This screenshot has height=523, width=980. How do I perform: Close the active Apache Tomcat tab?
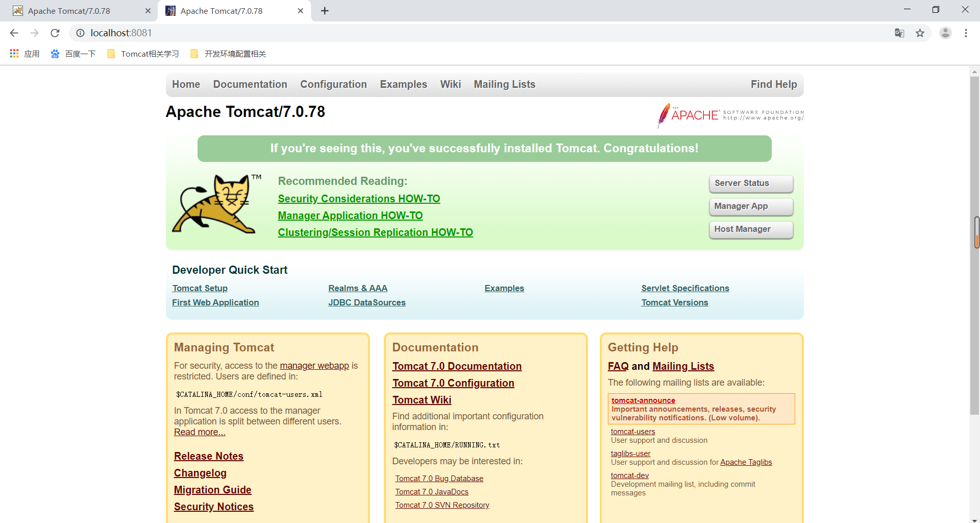[x=301, y=11]
